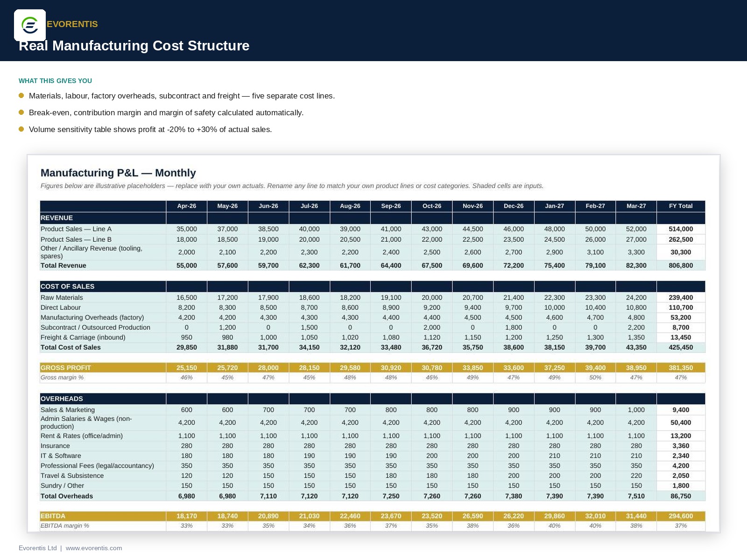Select the 'Real Manufacturing Cost Structure' title

(134, 46)
